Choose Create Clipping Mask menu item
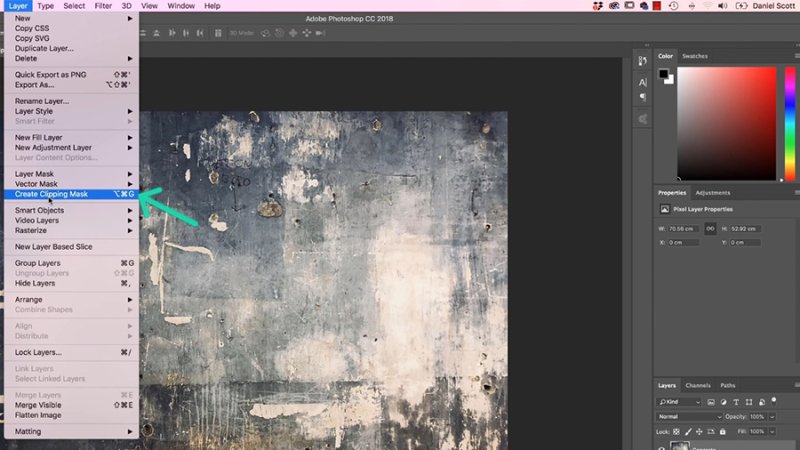Screen dimensions: 800x450 pos(51,194)
